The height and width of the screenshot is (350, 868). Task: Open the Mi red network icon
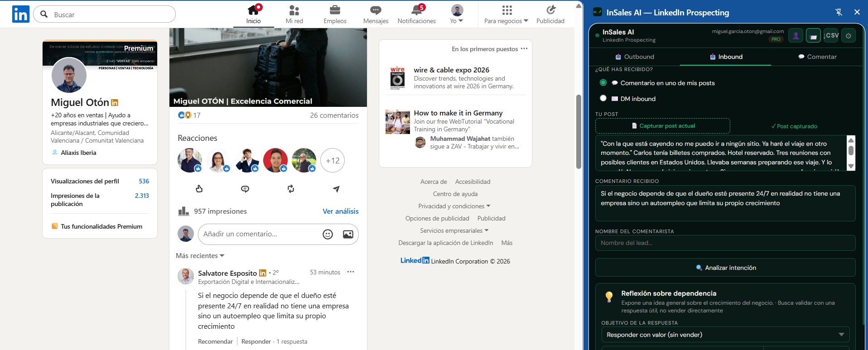(294, 10)
